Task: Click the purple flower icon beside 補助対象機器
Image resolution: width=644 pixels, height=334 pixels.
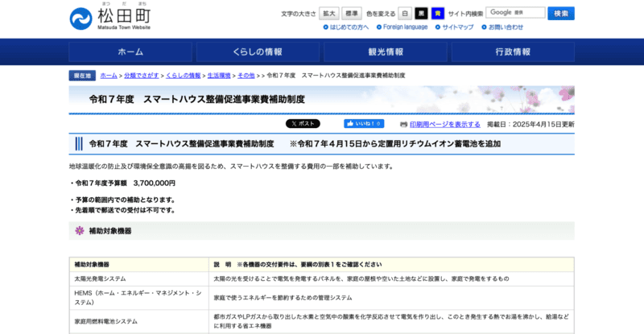Action: click(x=80, y=230)
